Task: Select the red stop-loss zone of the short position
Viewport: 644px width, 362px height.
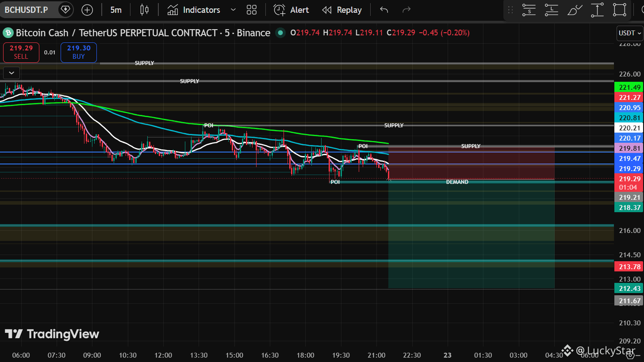Action: pyautogui.click(x=471, y=164)
